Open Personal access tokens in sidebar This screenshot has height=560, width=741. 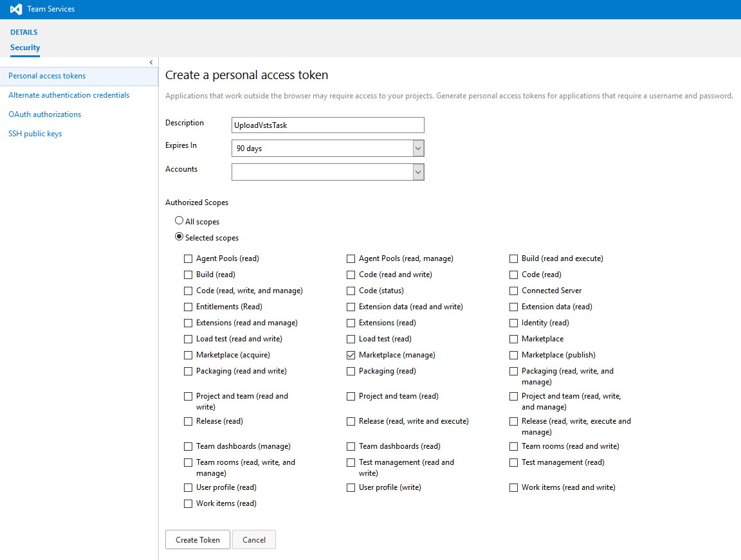pyautogui.click(x=79, y=76)
